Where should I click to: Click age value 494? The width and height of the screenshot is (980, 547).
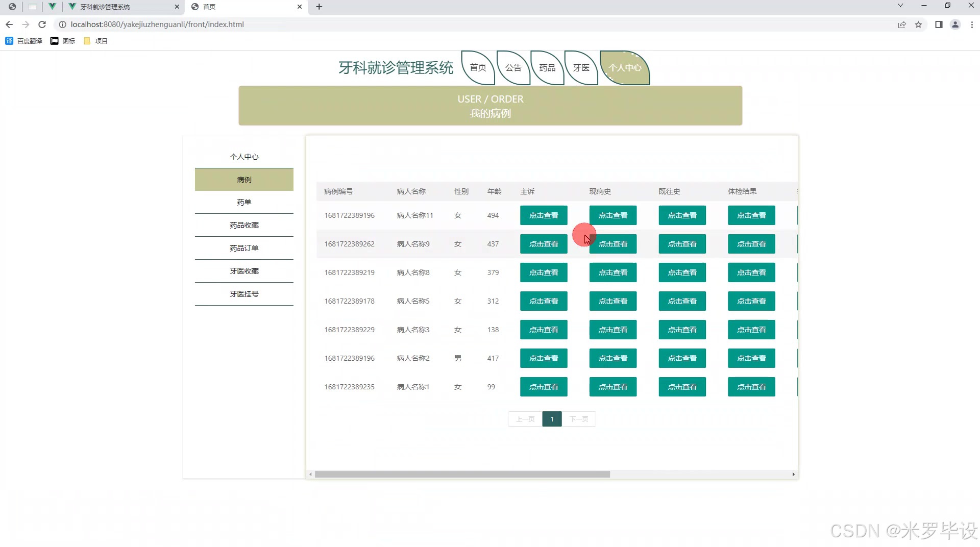tap(493, 215)
